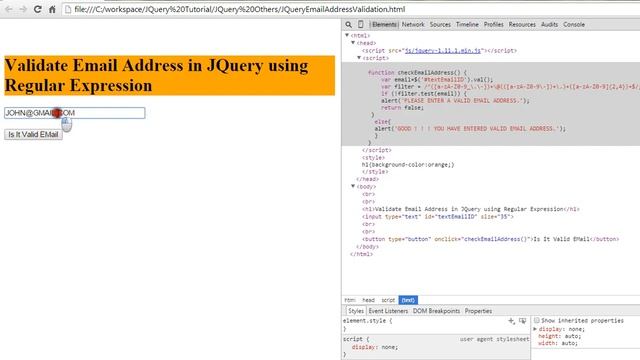Collapse the body node in DOM tree

click(x=353, y=187)
